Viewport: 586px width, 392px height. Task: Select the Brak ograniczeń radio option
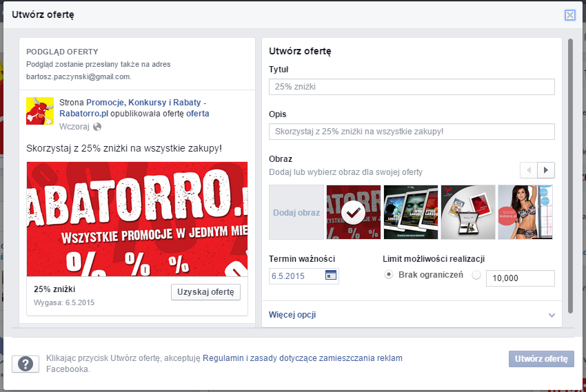click(x=389, y=275)
